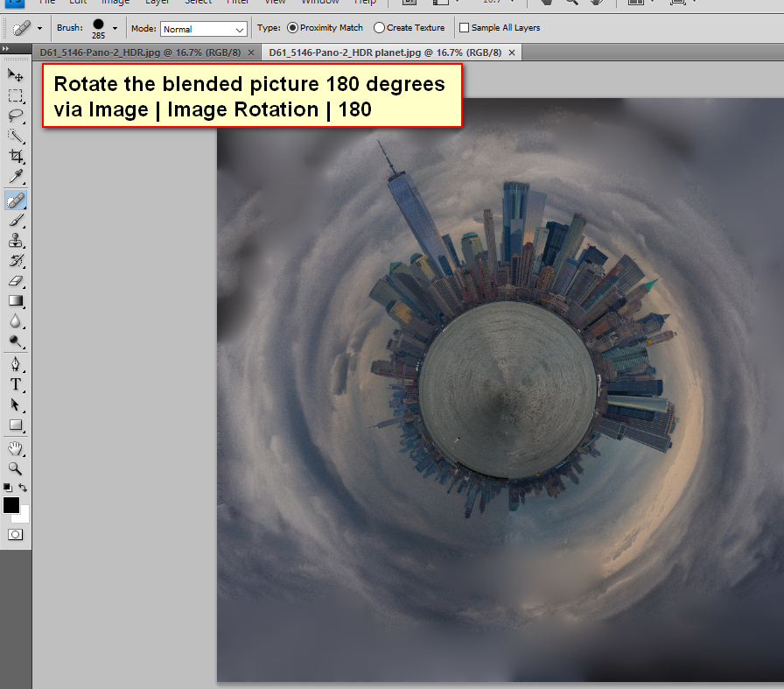The width and height of the screenshot is (784, 689).
Task: Select the Gradient tool
Action: pos(16,300)
